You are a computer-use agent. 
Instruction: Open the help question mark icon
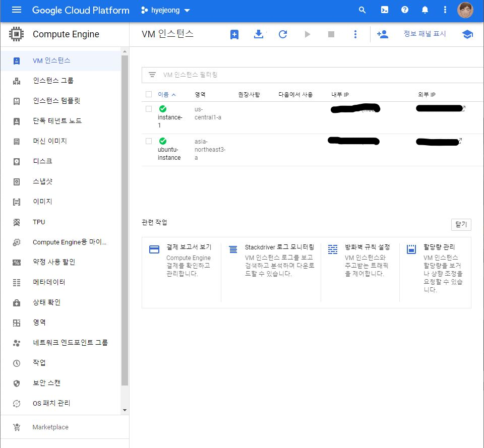(x=405, y=10)
